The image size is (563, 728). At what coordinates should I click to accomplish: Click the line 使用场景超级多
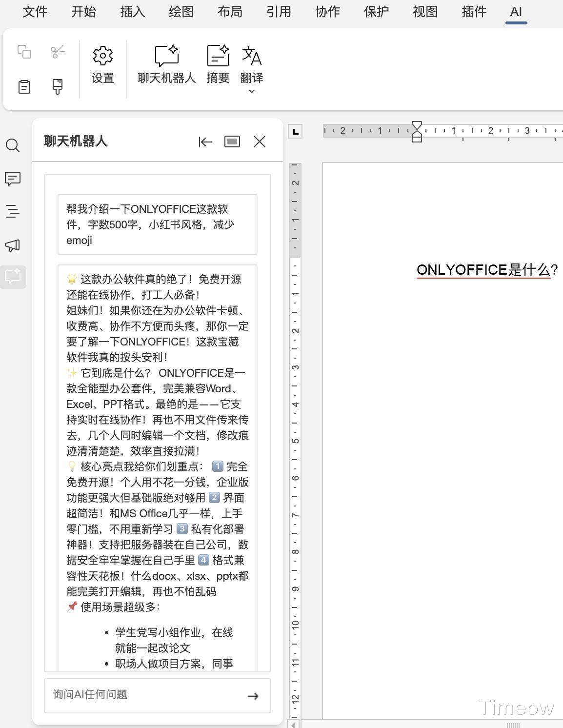(x=114, y=607)
